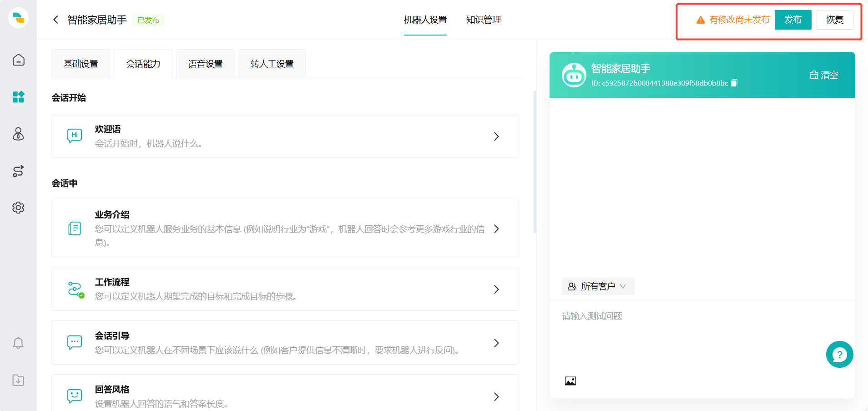Click the download inbox icon in sidebar
The image size is (868, 411).
coord(18,381)
